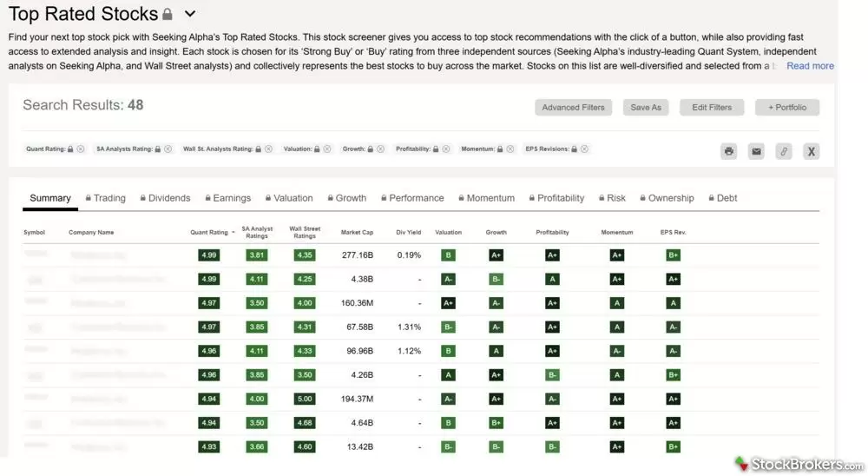Click the Save As button
Image resolution: width=868 pixels, height=476 pixels.
click(x=646, y=108)
